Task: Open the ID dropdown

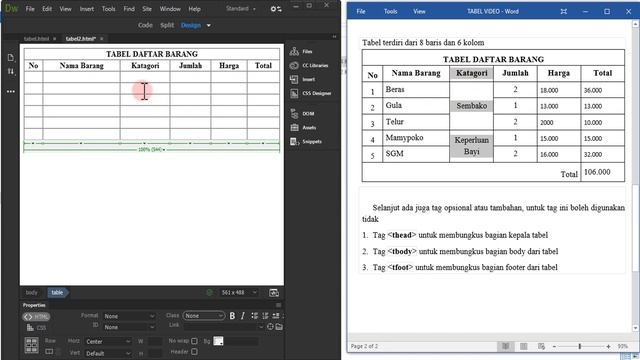Action: [x=129, y=327]
